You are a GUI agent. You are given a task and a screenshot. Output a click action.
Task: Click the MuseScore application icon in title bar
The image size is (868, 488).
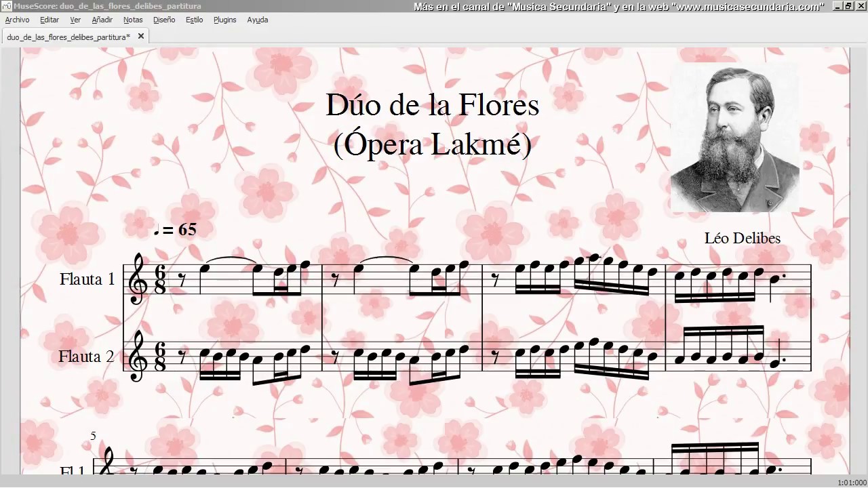tap(6, 6)
